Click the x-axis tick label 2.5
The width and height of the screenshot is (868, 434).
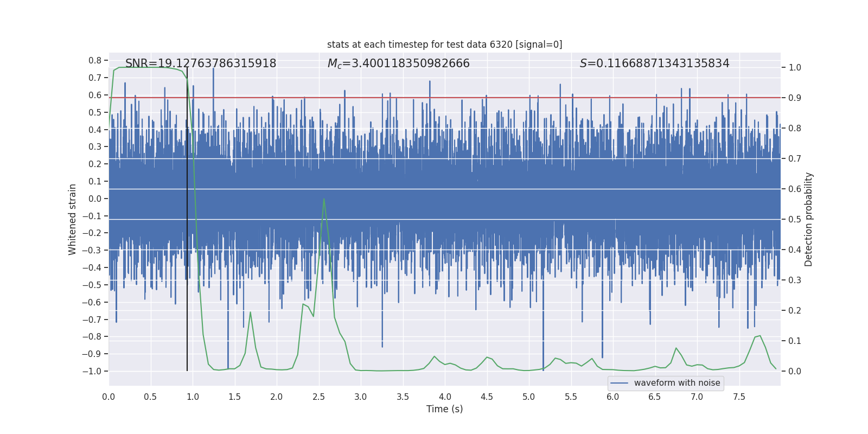(318, 397)
